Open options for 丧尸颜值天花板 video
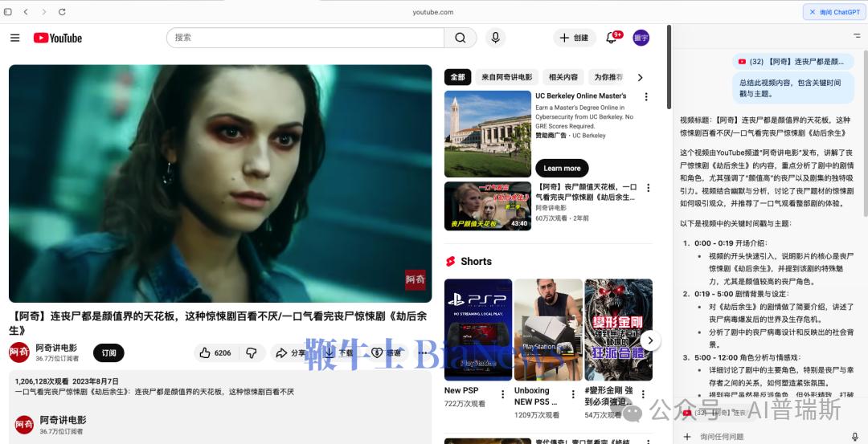 649,188
